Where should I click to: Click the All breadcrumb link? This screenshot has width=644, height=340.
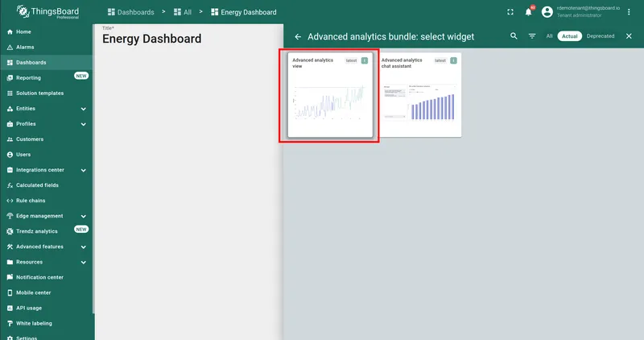point(183,12)
